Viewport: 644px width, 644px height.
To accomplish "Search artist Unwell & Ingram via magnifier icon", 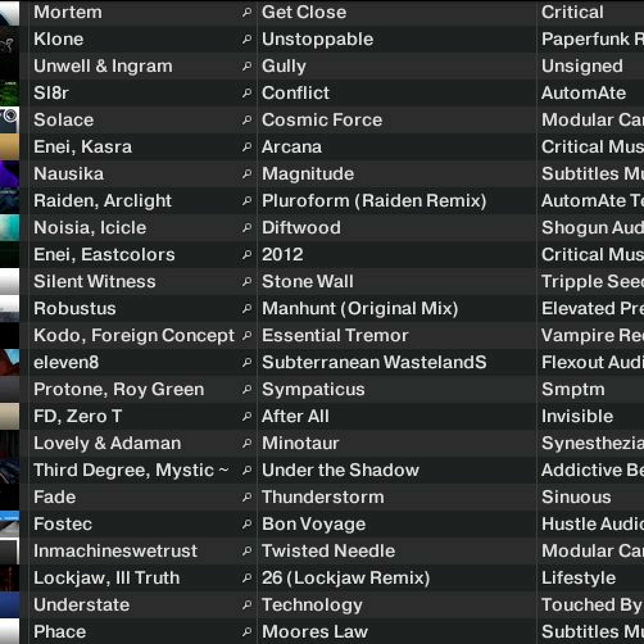I will [x=247, y=66].
